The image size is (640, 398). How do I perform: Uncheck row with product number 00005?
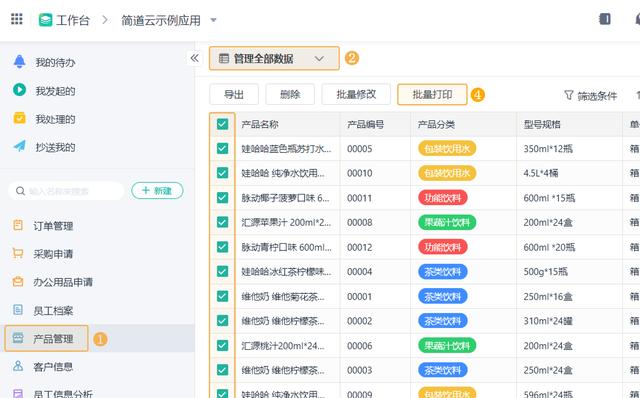point(222,149)
